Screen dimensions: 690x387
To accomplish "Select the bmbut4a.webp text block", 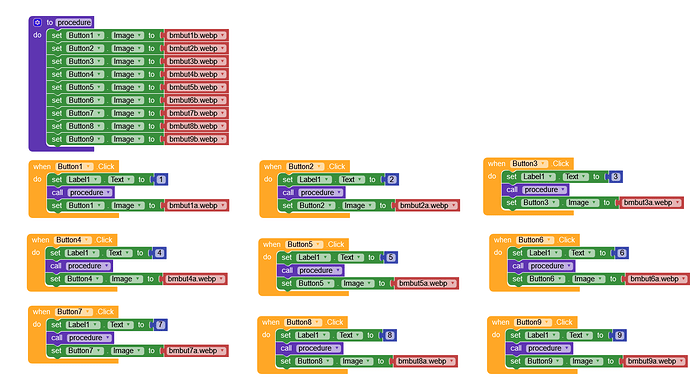I will click(x=195, y=279).
